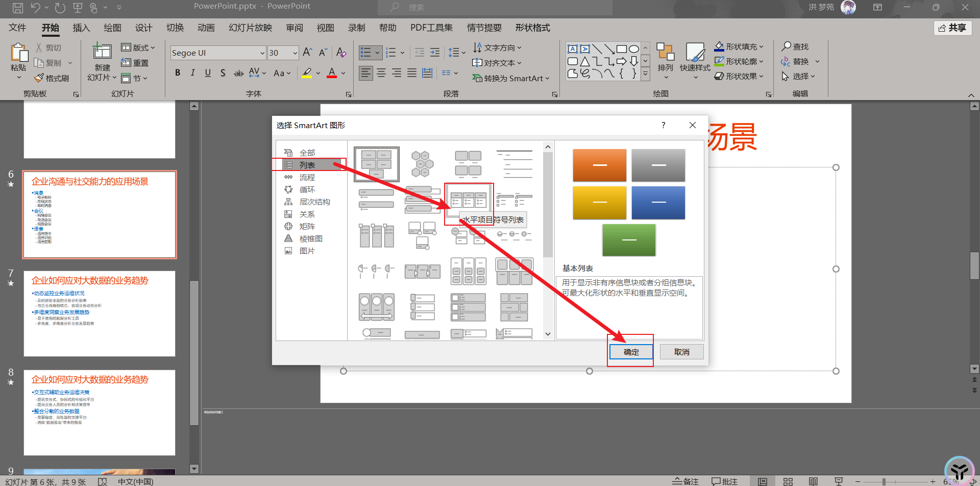Open the font size 30 dropdown
Screen dimensions: 980x486
tap(295, 53)
